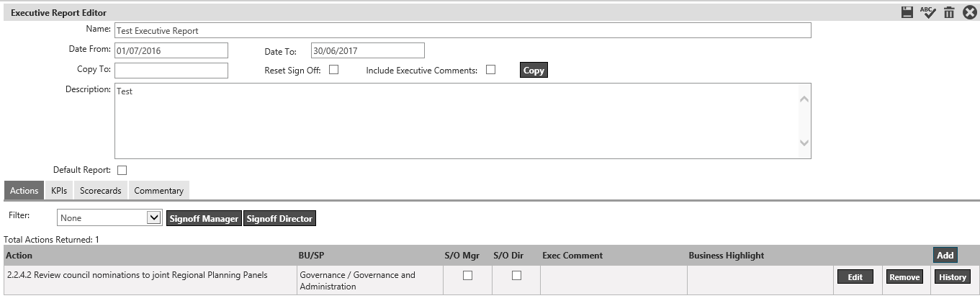Switch to the KPIs tab
The image size is (980, 306).
[59, 191]
